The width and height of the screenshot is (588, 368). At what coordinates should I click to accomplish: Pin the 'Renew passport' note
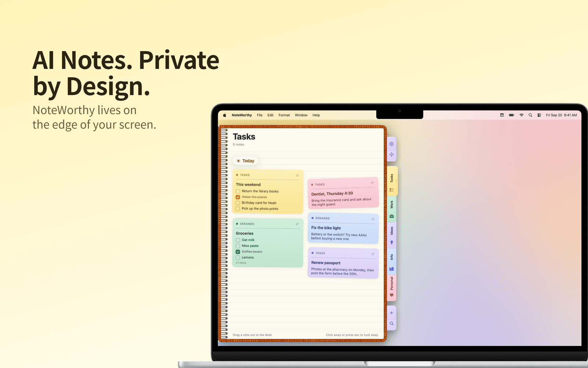tap(373, 254)
